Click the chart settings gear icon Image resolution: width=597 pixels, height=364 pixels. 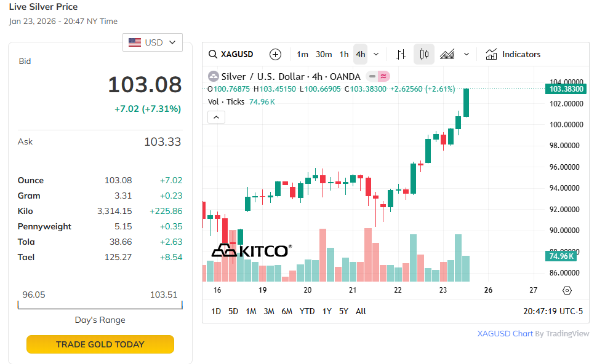click(567, 290)
